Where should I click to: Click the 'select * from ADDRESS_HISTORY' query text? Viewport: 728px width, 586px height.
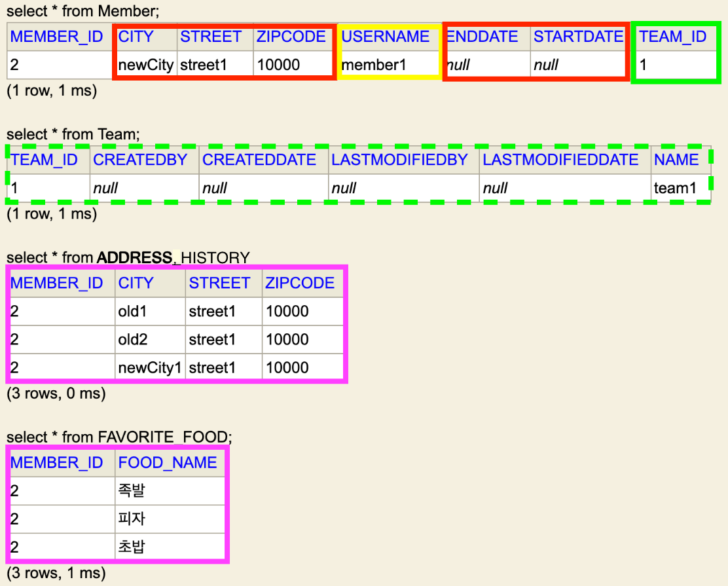(x=128, y=257)
